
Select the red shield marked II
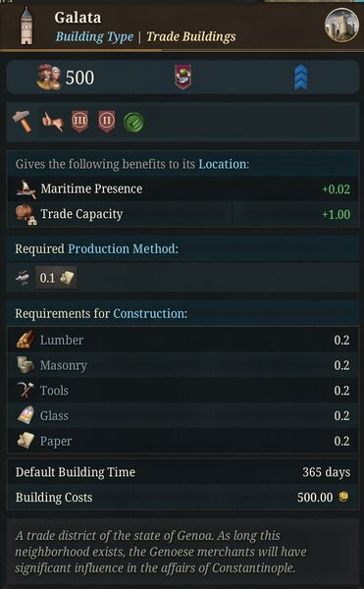tap(107, 122)
